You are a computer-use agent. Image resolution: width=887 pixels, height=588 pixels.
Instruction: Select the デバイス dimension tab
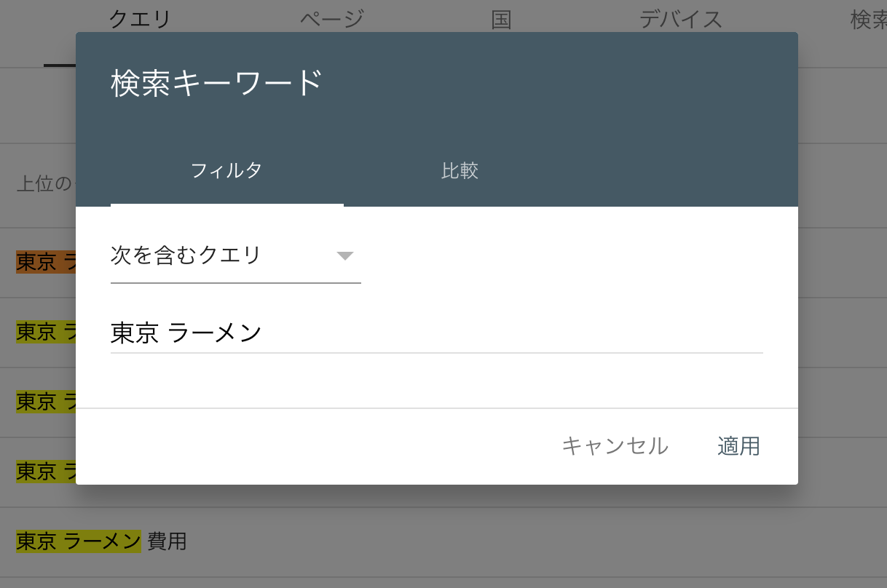(x=679, y=18)
